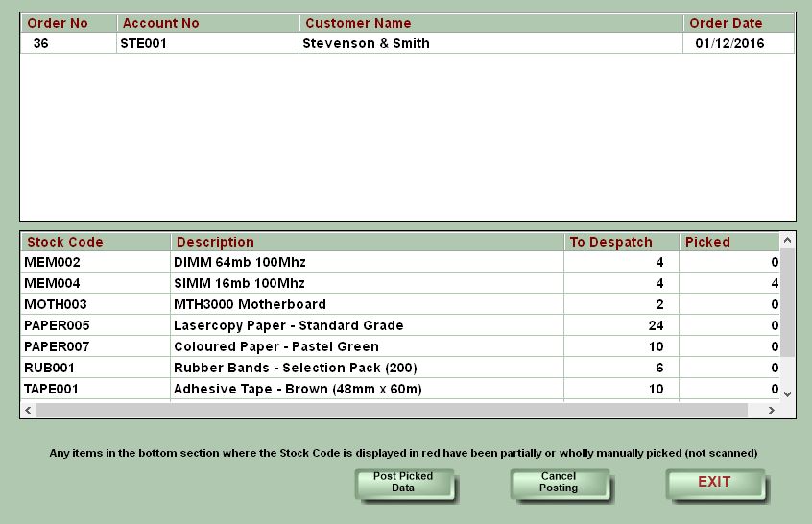The width and height of the screenshot is (812, 524).
Task: Click the Cancel Posting button
Action: pos(560,483)
